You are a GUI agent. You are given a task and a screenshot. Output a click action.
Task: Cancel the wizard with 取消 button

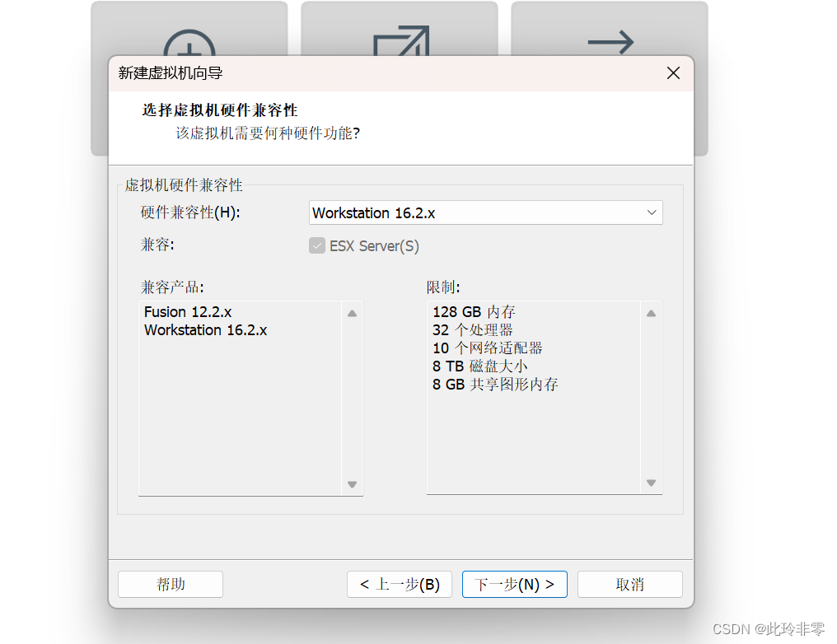tap(630, 584)
